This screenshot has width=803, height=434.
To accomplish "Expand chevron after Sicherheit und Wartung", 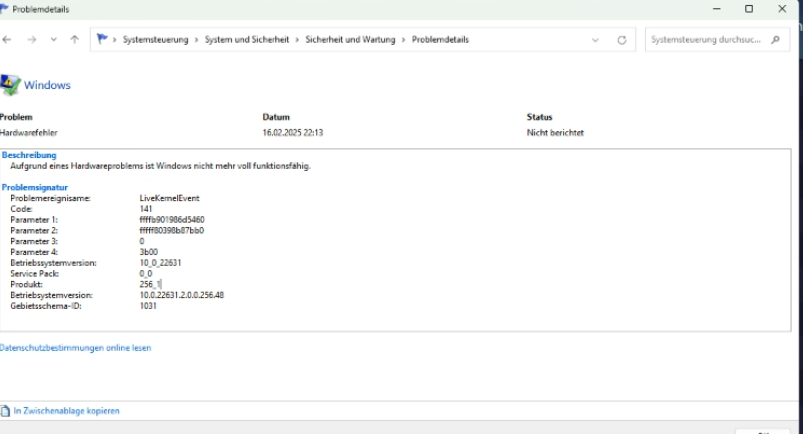I will pyautogui.click(x=404, y=39).
